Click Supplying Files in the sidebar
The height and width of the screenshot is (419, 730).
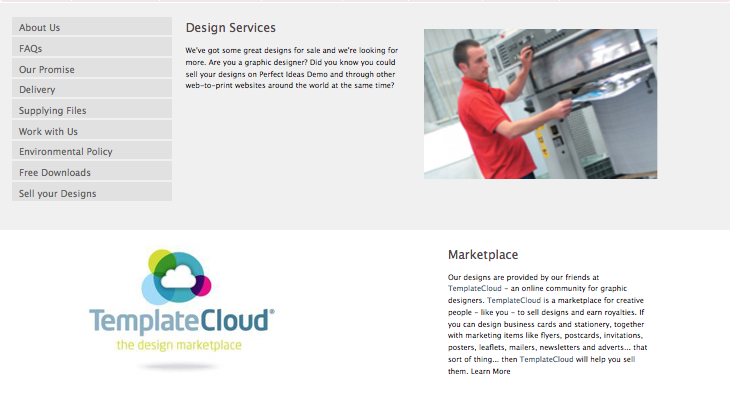(92, 109)
